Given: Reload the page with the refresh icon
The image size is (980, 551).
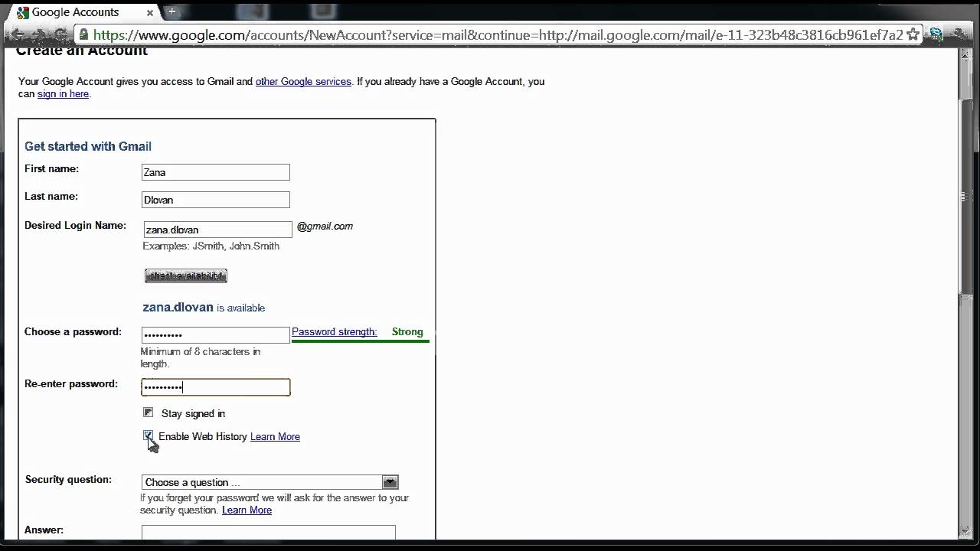Looking at the screenshot, I should tap(60, 34).
